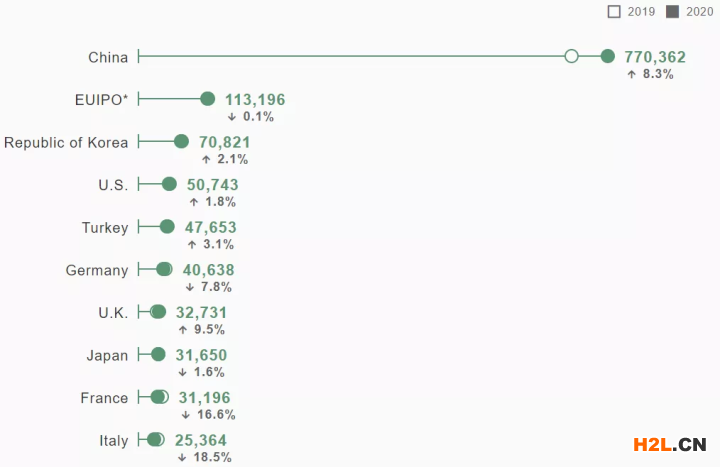Click the Italy 18.5% decrease indicator
This screenshot has height=467, width=720.
point(205,457)
